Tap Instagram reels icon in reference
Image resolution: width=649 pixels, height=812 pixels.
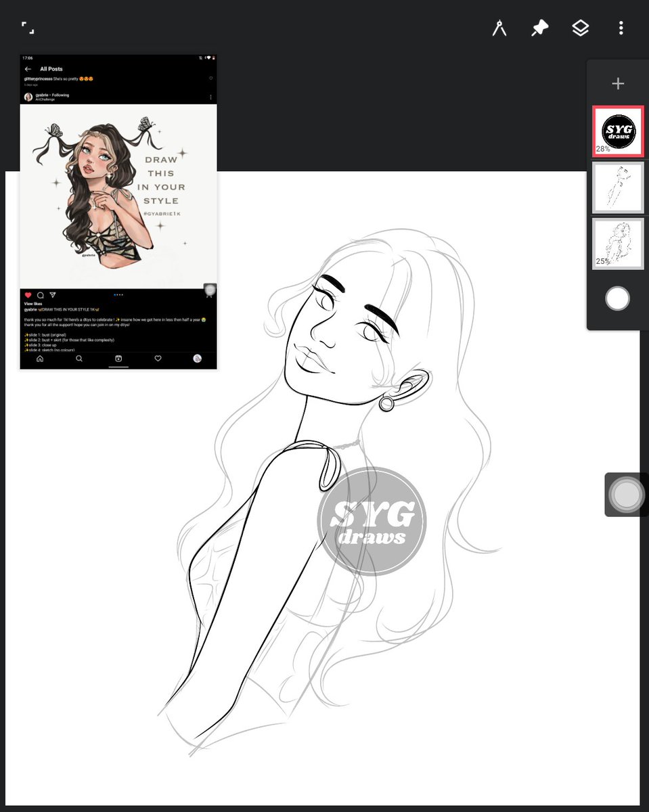click(118, 359)
